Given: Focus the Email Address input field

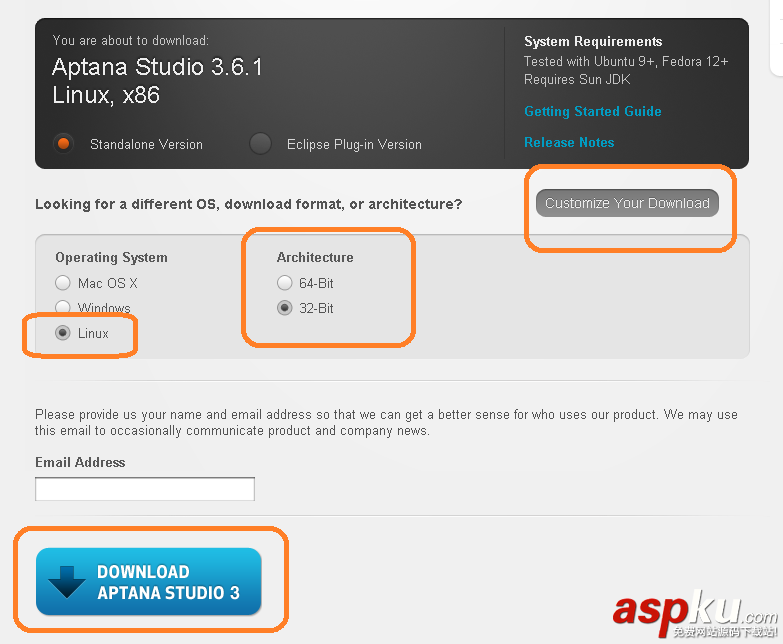Looking at the screenshot, I should coord(145,489).
